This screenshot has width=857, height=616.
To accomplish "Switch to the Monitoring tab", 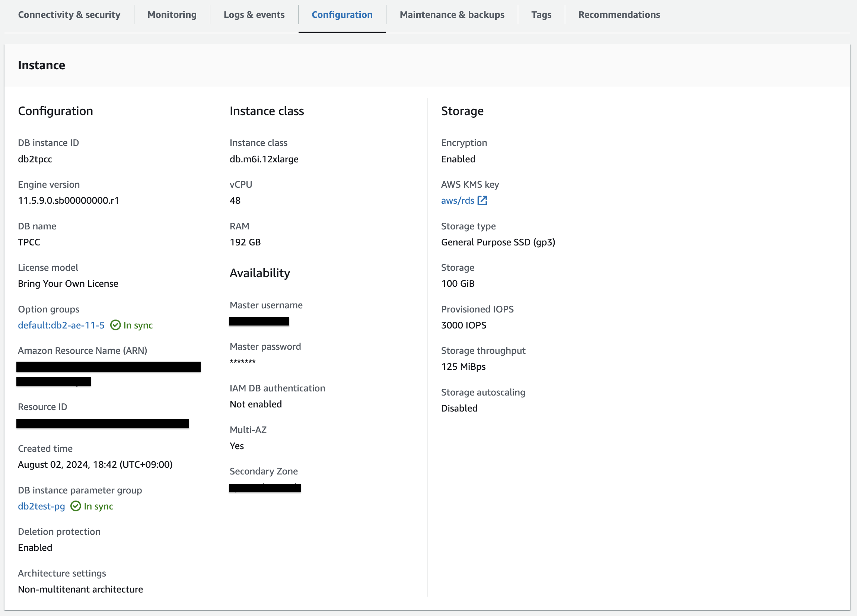I will (172, 15).
